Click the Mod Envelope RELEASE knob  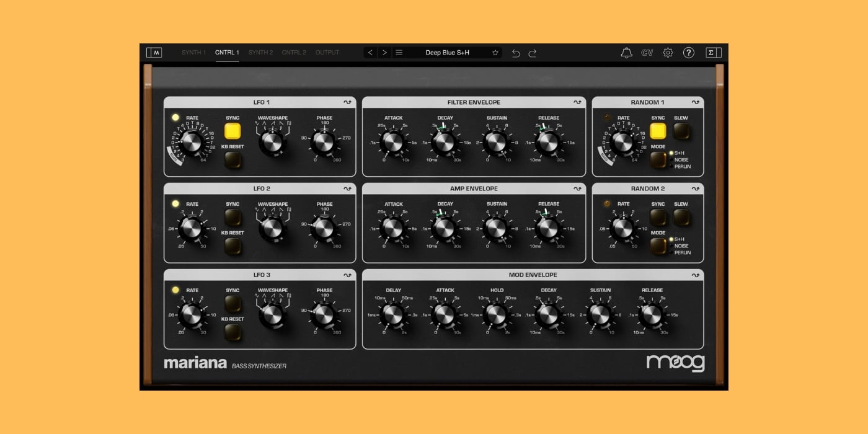652,315
